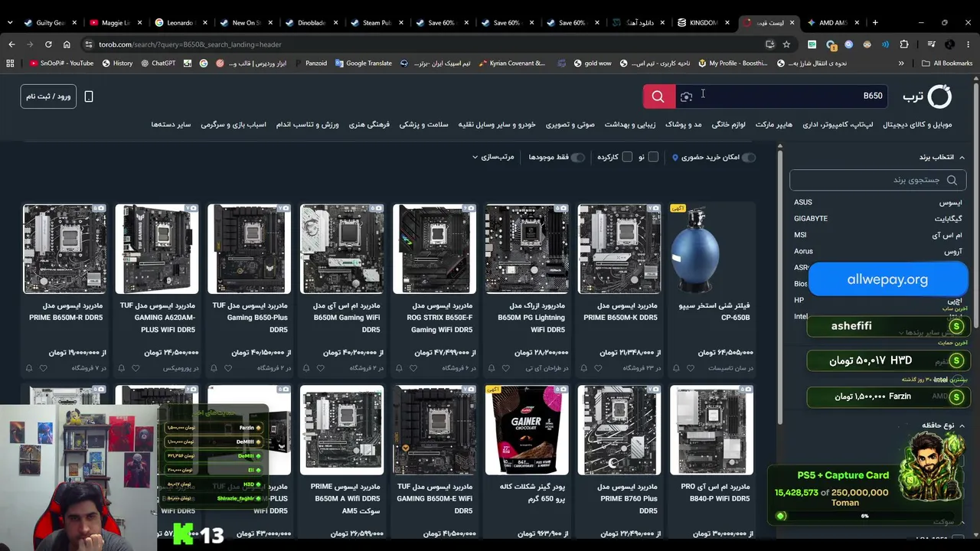Open home appliances (لوازم خانگی) category
Screen dimensions: 980x551
(729, 125)
